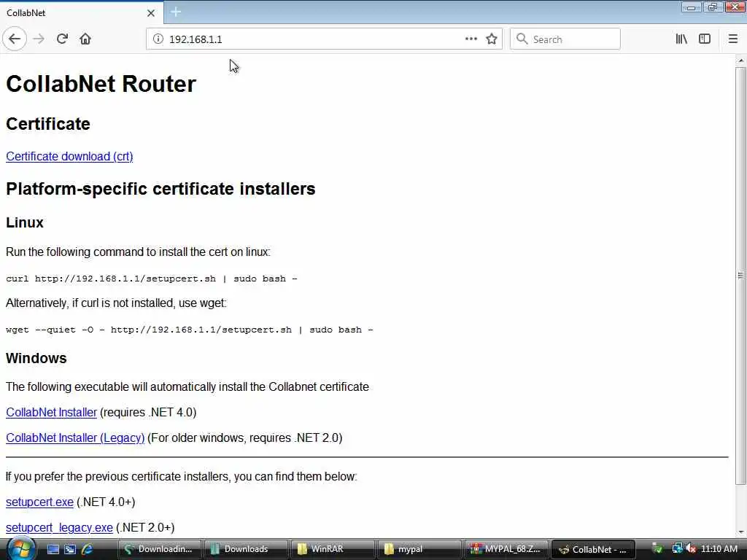This screenshot has height=560, width=747.
Task: Click the Windows section heading
Action: click(x=36, y=358)
